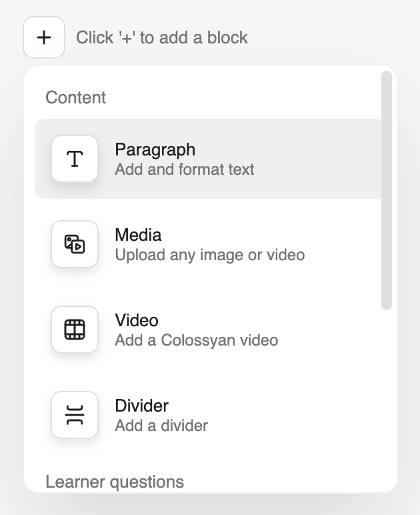Click 'Add a divider' description
The width and height of the screenshot is (420, 515).
click(x=161, y=426)
